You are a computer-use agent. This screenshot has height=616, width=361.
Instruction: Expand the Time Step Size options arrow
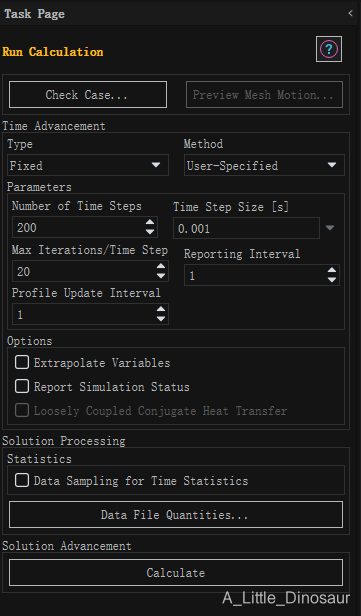click(330, 228)
